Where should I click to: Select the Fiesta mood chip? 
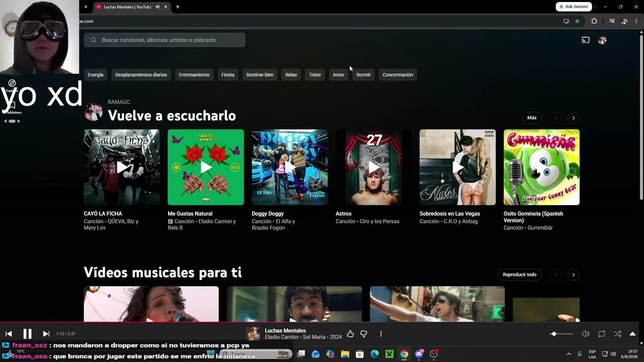[x=228, y=75]
